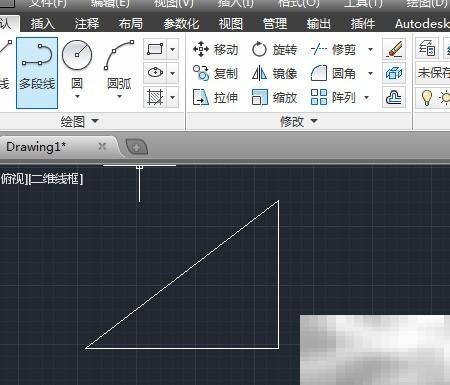The width and height of the screenshot is (450, 385).
Task: Activate the Trim (修剪) tool
Action: (x=333, y=49)
